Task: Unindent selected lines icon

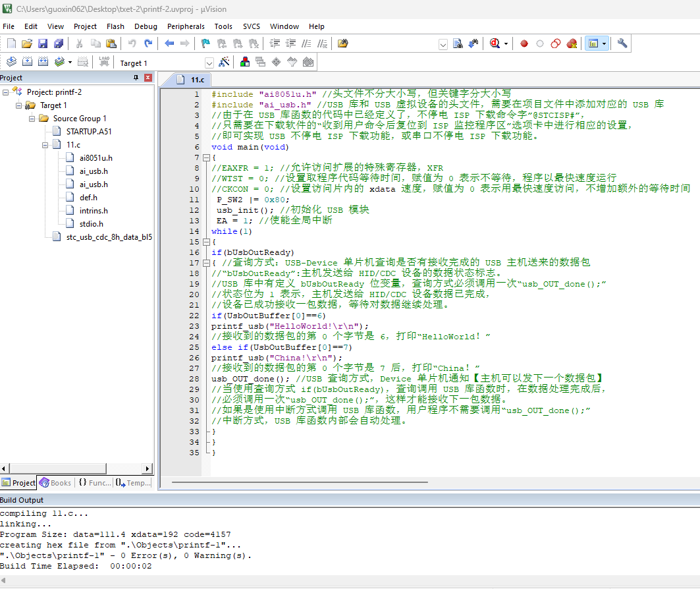Action: point(290,43)
